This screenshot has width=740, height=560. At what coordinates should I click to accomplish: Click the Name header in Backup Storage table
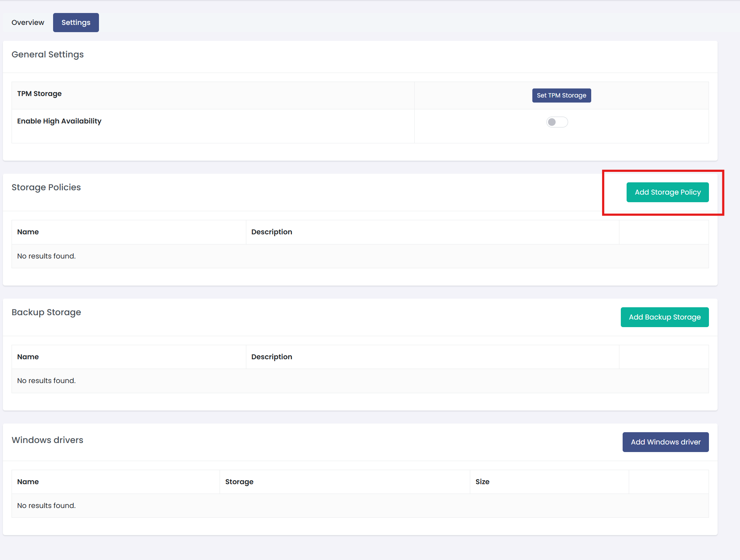[x=28, y=356]
